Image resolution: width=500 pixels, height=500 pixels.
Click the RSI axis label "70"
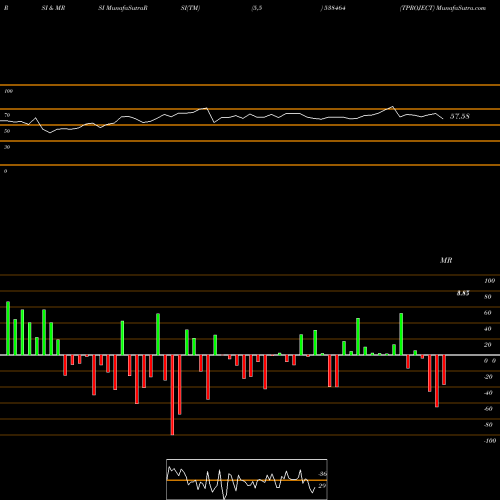[x=7, y=115]
